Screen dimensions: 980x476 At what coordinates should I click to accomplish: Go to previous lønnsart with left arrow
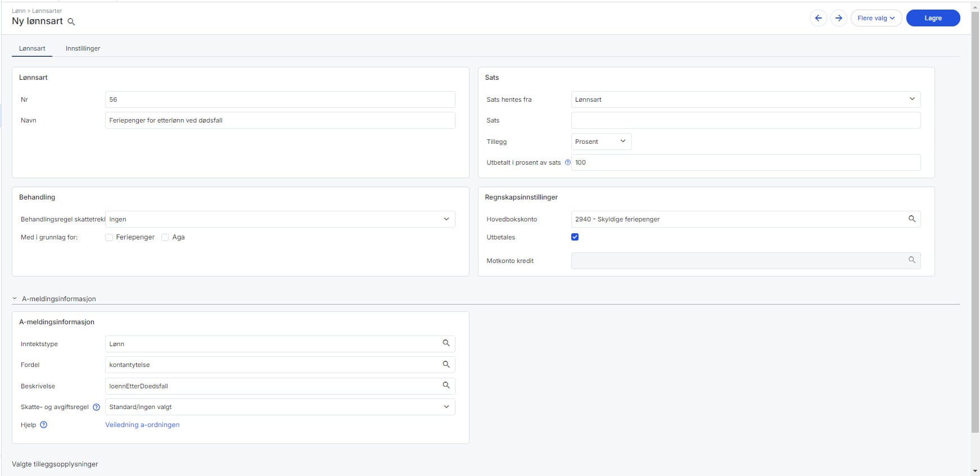point(818,18)
